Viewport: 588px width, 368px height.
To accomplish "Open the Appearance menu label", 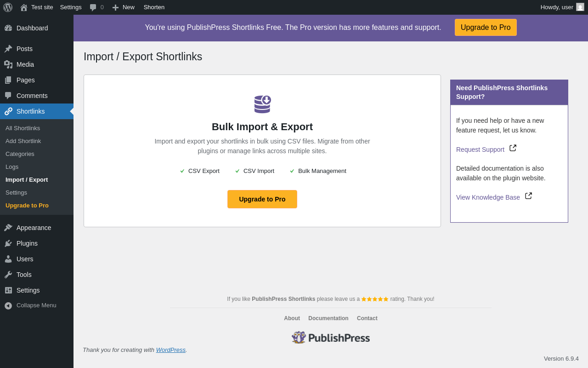I will (34, 228).
